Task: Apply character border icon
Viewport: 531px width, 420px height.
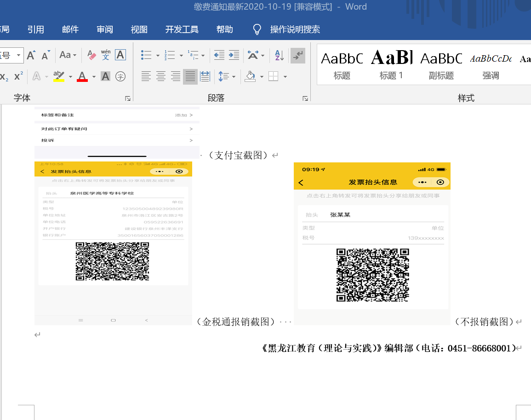Action: pos(120,55)
